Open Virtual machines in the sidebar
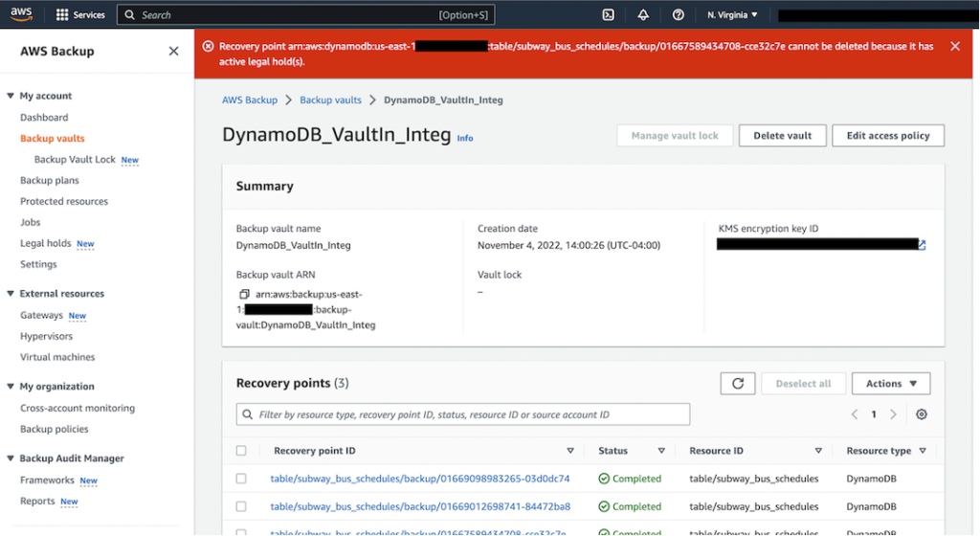This screenshot has width=980, height=536. pyautogui.click(x=57, y=357)
